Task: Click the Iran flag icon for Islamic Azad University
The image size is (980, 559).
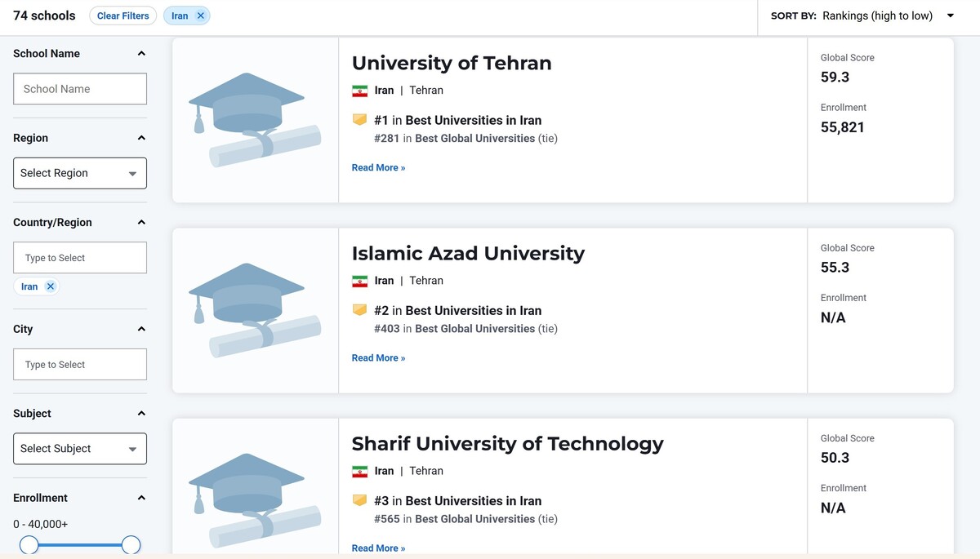Action: 360,281
